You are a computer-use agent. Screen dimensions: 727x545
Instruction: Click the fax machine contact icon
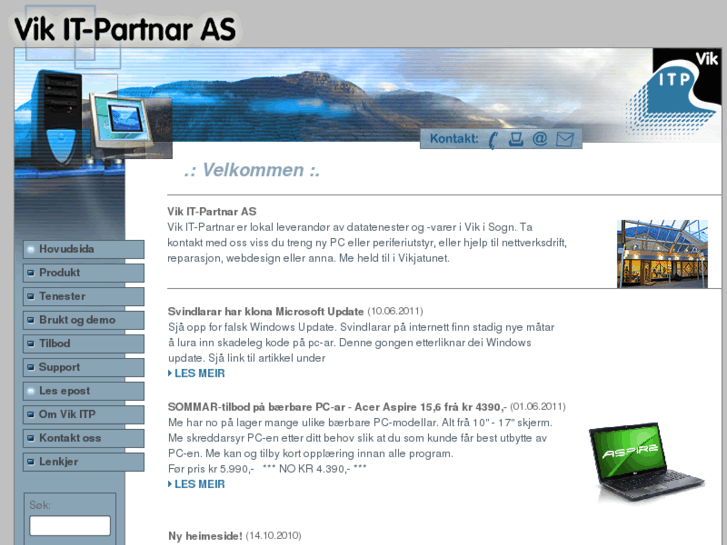coord(516,139)
